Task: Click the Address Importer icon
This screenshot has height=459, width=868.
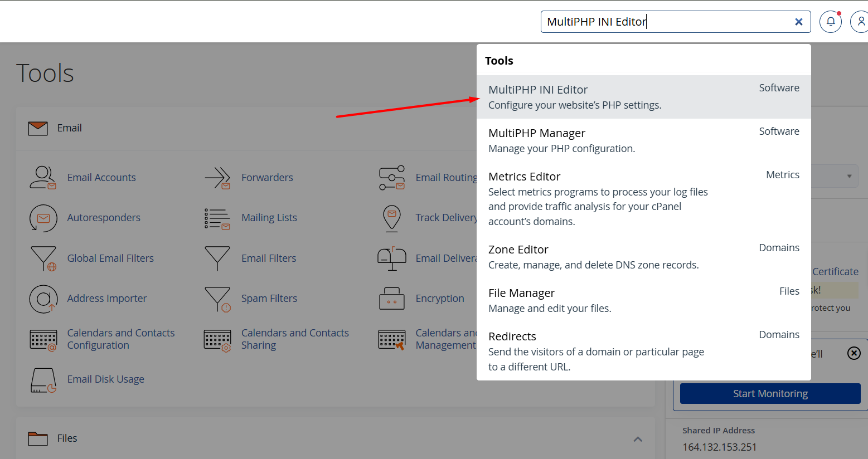Action: 43,299
